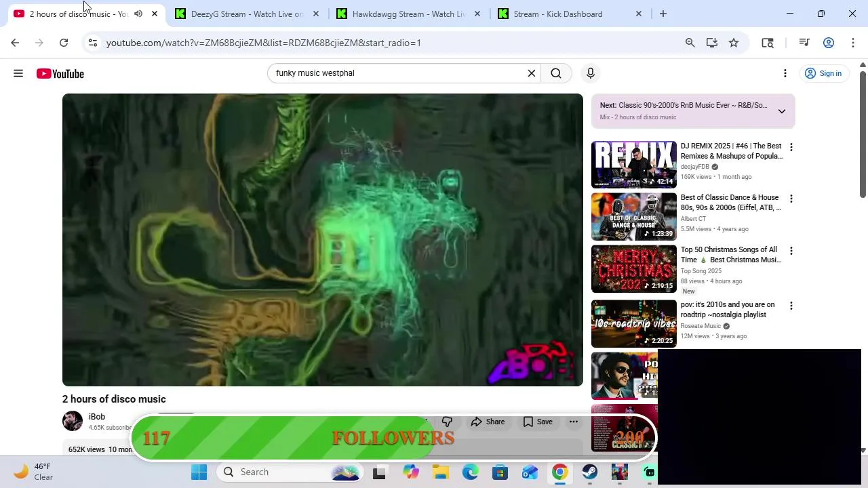
Task: Open options for Top 50 Christmas Songs video
Action: [x=791, y=251]
